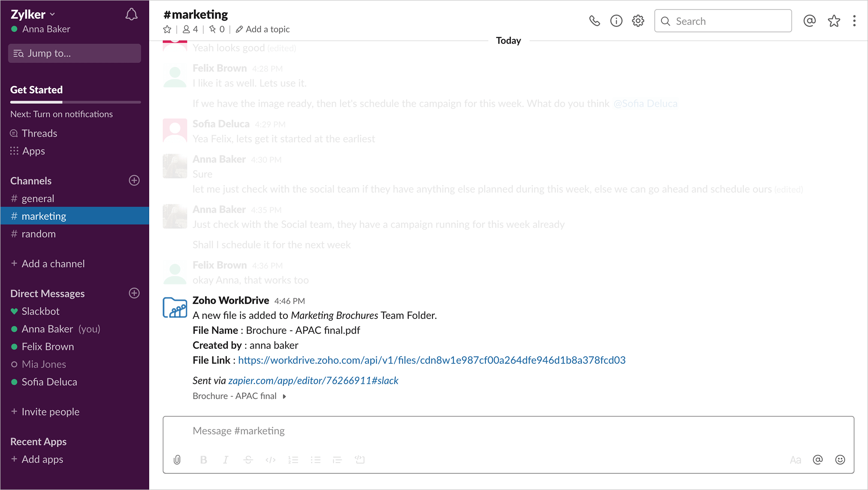
Task: Toggle italic formatting in composer
Action: pos(226,460)
